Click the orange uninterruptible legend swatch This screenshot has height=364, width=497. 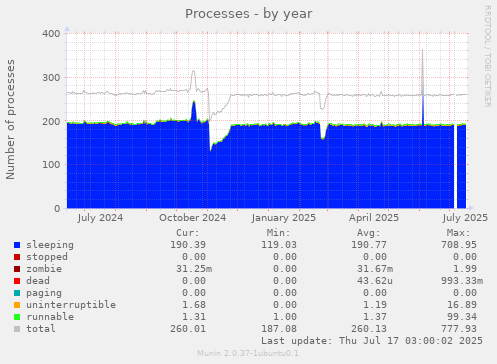17,305
